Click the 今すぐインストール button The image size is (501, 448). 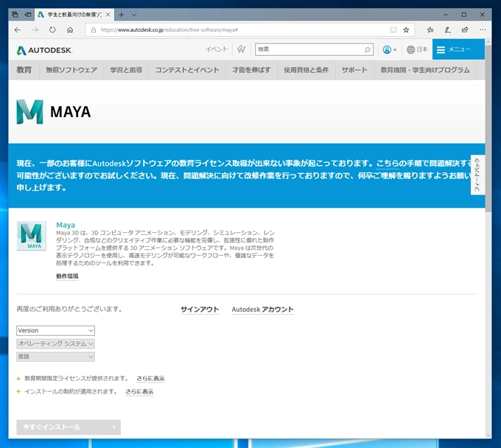pos(69,427)
